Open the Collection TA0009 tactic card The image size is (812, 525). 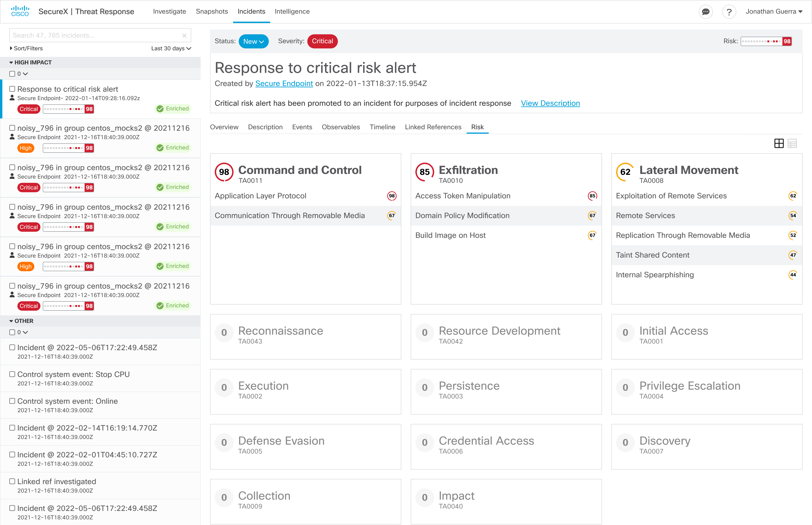click(305, 501)
